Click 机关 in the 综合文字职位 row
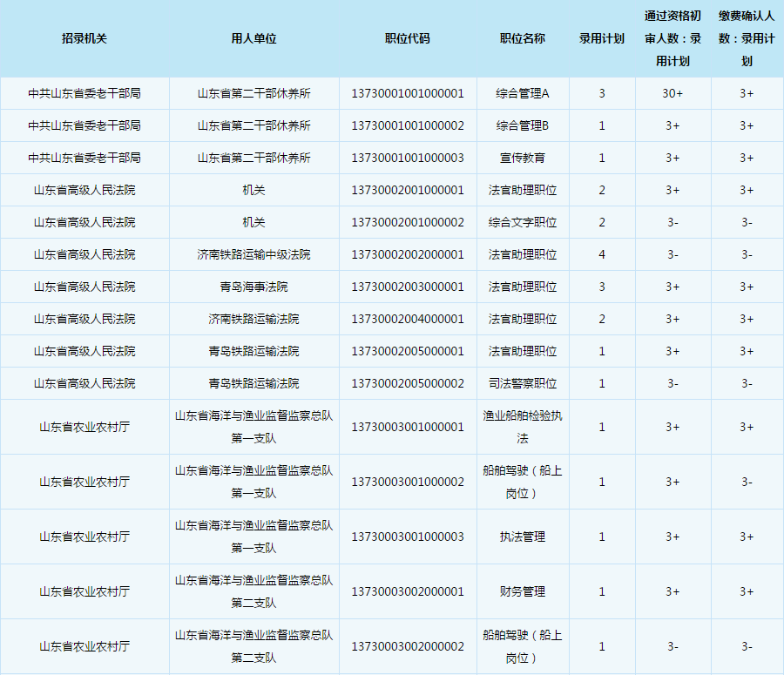784x675 pixels. pyautogui.click(x=253, y=222)
